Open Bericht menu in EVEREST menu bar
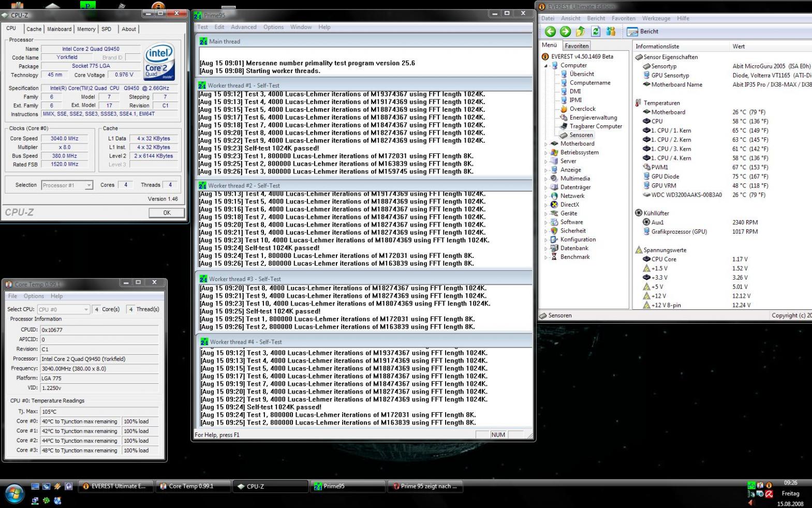Screen dimensions: 812x508 [x=596, y=18]
